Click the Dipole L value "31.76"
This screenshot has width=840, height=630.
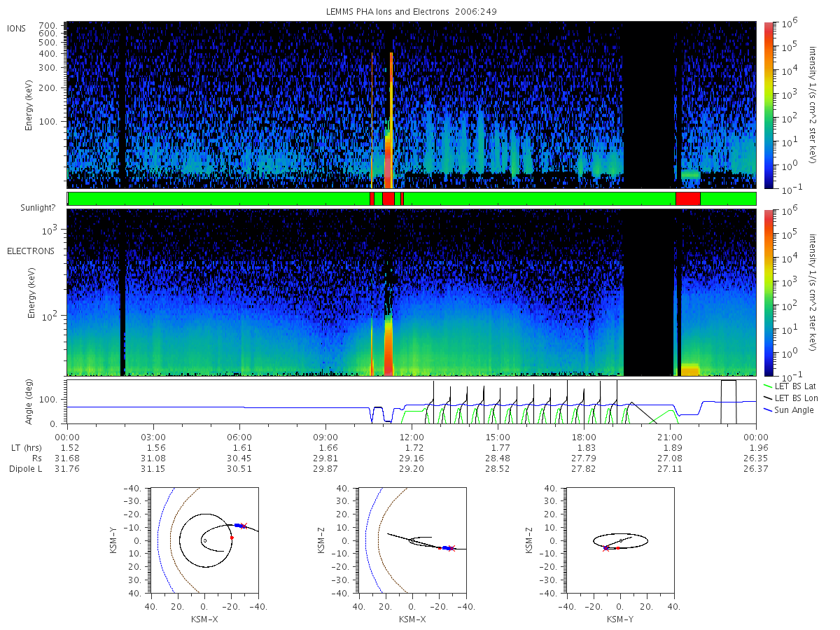(x=67, y=469)
